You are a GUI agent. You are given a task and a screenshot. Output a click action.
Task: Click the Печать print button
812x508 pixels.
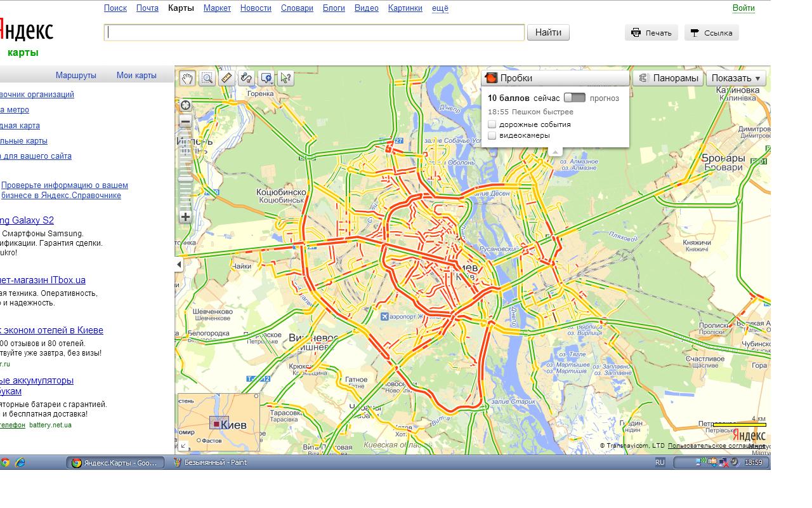coord(652,33)
